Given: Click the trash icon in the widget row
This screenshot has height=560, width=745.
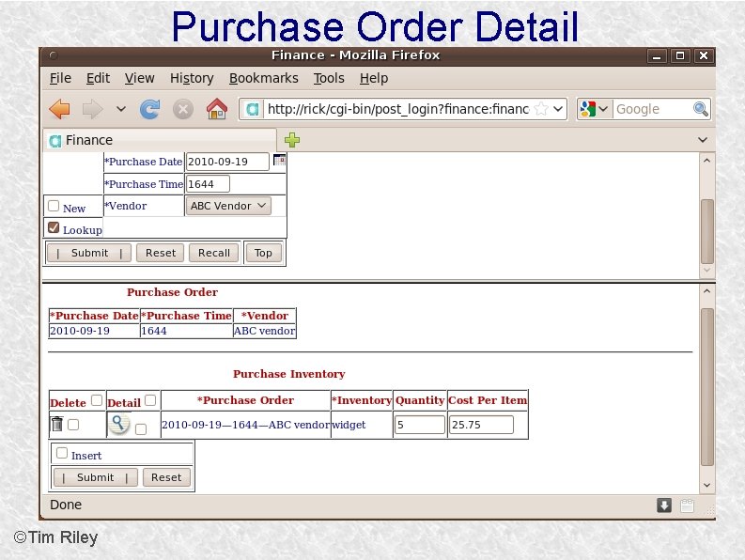Looking at the screenshot, I should [57, 424].
